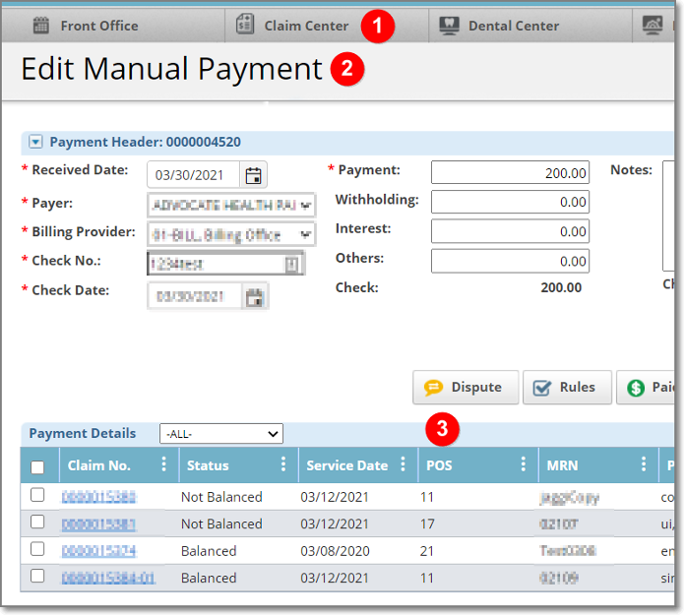Open Service Date column options menu
685x616 pixels.
tap(403, 465)
